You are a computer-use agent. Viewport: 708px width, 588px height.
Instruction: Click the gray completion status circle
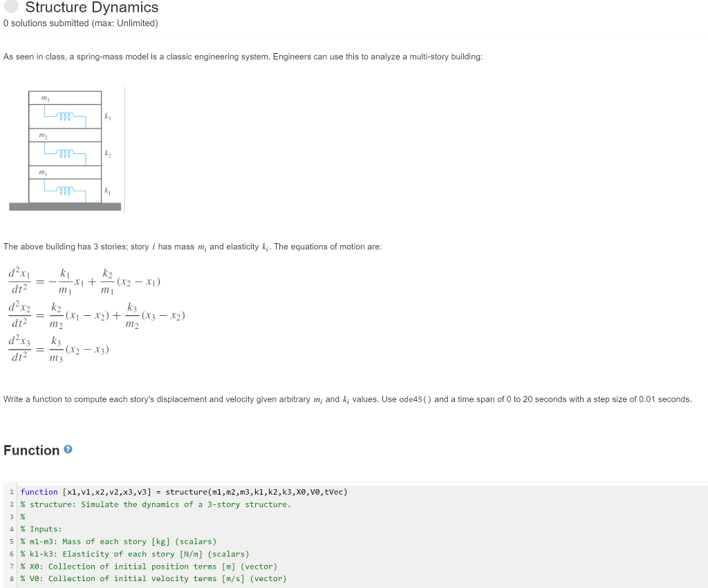coord(10,8)
